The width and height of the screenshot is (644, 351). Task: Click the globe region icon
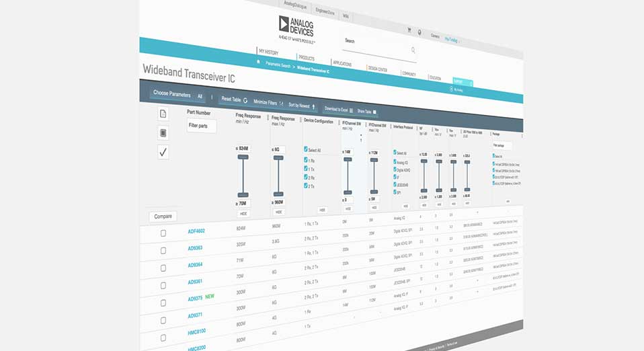tap(419, 32)
